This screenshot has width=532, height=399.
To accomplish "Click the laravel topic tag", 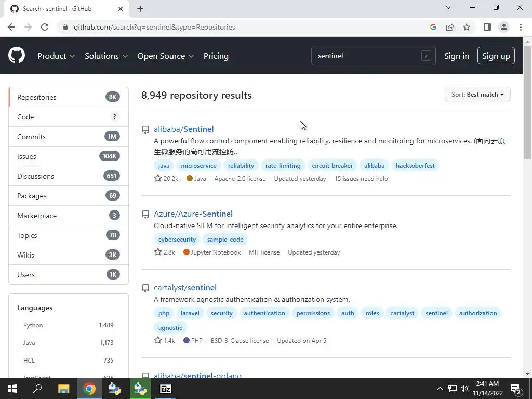I will point(190,313).
